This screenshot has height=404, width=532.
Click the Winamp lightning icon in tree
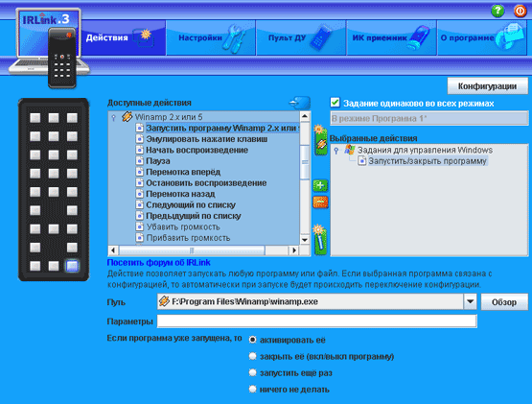[127, 116]
